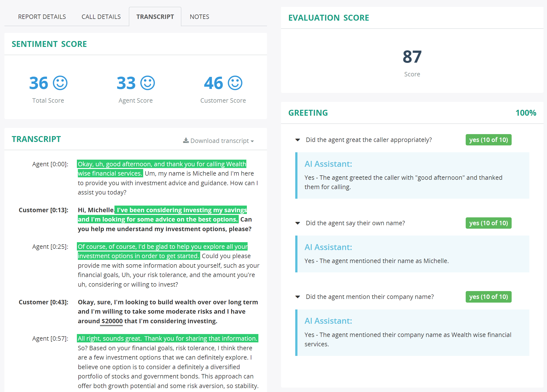Image resolution: width=547 pixels, height=392 pixels.
Task: Click the EVALUATION SCORE heading
Action: [329, 17]
